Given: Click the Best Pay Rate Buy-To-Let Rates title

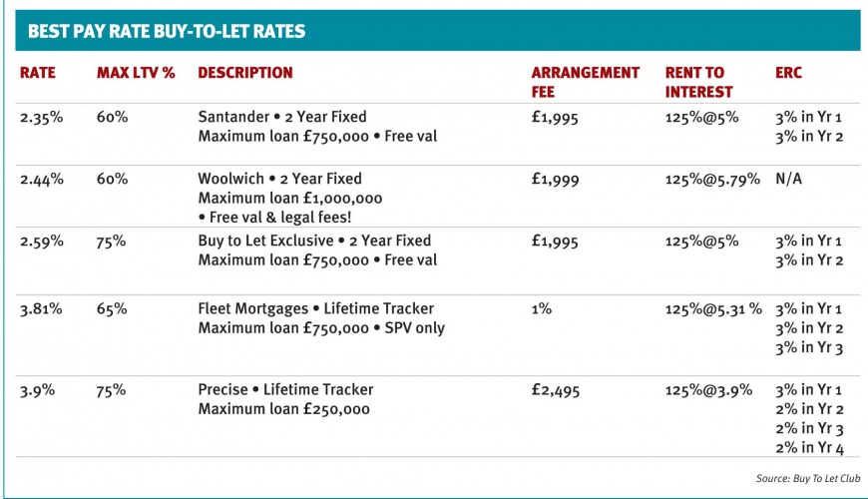Looking at the screenshot, I should tap(167, 31).
